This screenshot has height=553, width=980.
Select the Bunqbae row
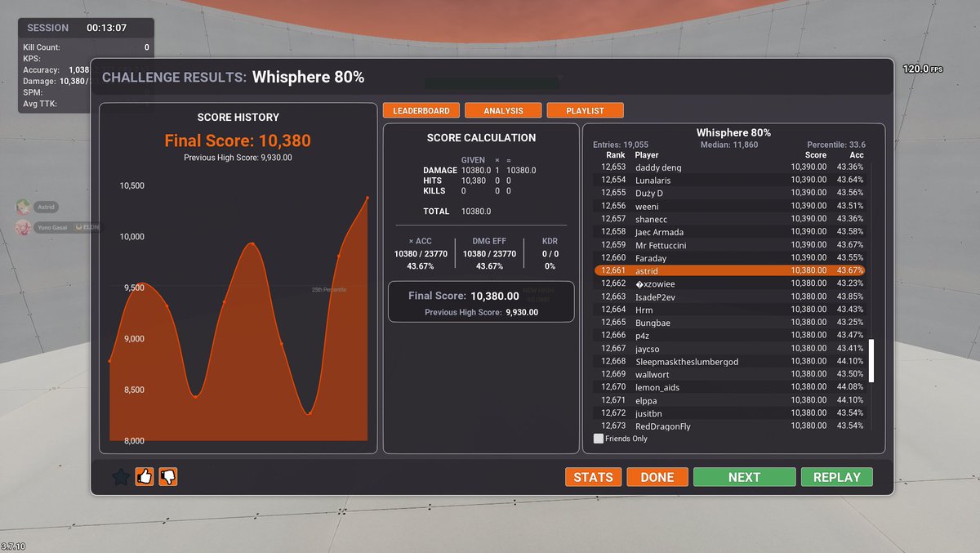point(729,323)
